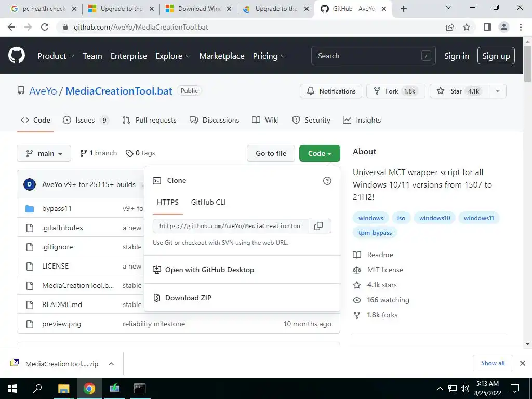Click the page vertical scrollbar thumb
Viewport: 532px width, 399px height.
click(x=528, y=63)
